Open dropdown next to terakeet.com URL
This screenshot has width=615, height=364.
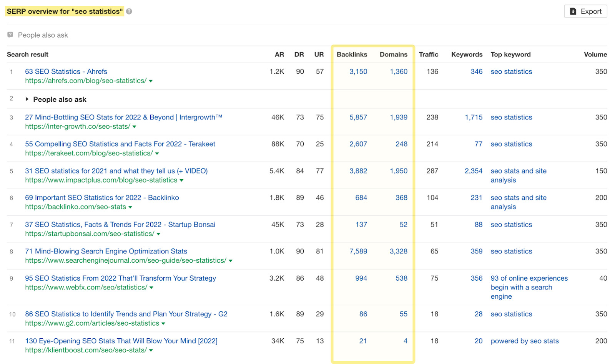pos(157,154)
